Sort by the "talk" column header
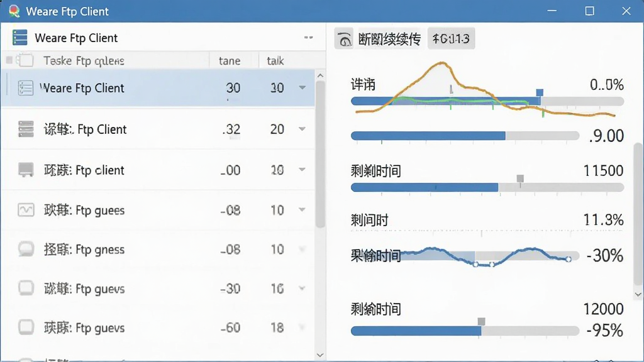This screenshot has width=644, height=362. pyautogui.click(x=275, y=61)
